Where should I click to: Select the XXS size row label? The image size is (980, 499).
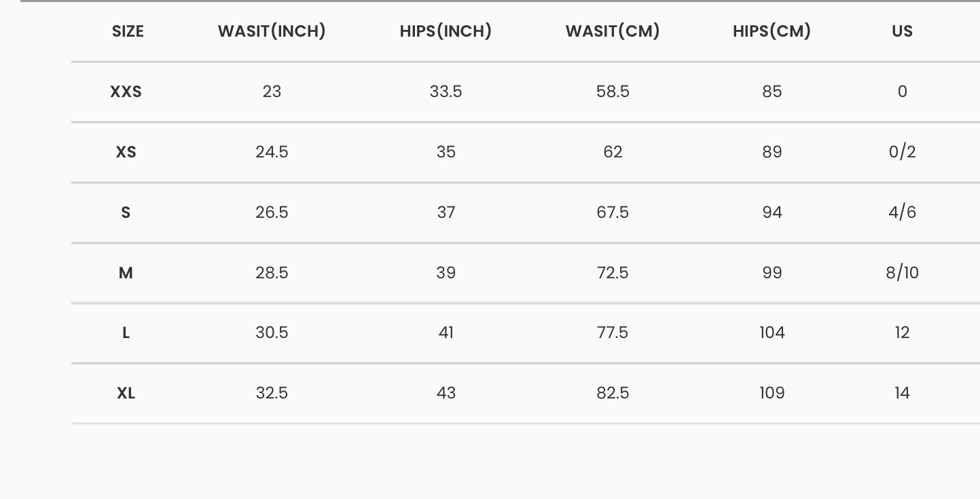click(x=126, y=92)
